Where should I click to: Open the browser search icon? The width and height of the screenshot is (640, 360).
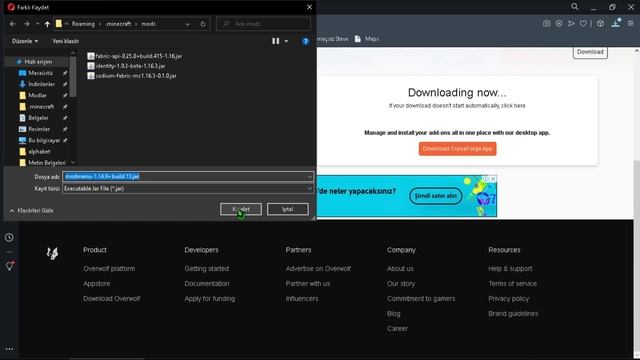pyautogui.click(x=575, y=7)
